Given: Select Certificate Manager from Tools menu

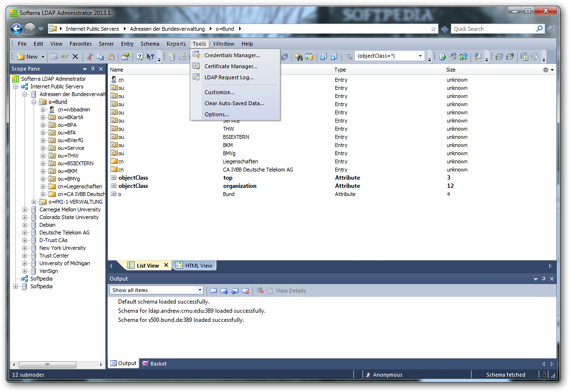Looking at the screenshot, I should pos(235,66).
